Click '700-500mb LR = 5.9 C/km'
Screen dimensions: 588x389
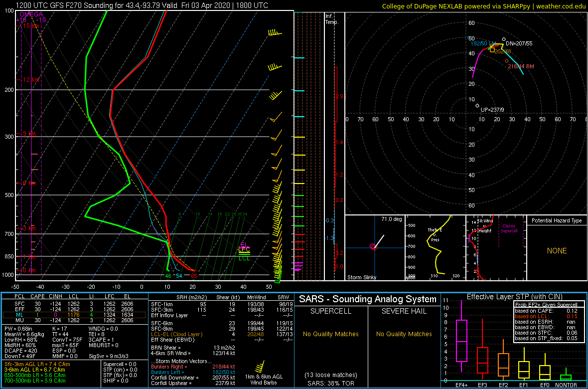(x=35, y=381)
